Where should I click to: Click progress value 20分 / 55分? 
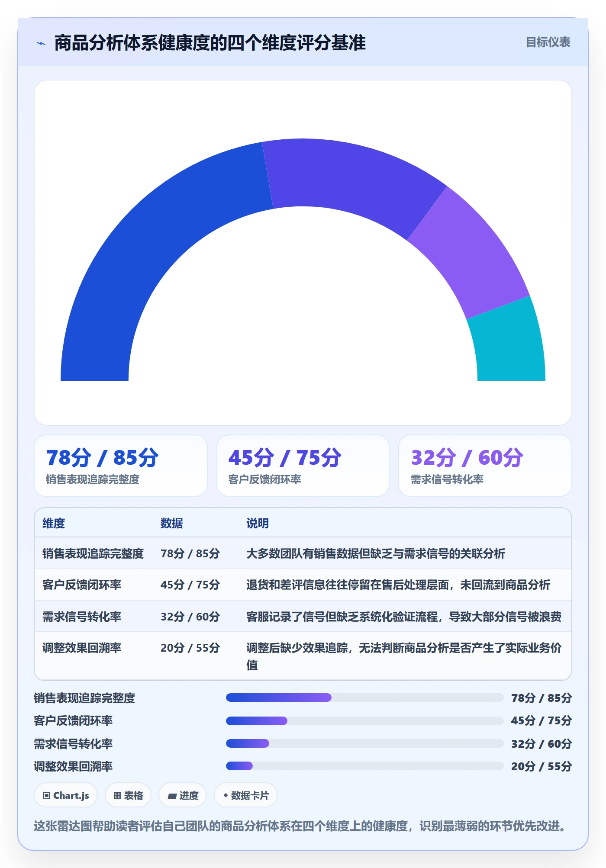coord(542,766)
